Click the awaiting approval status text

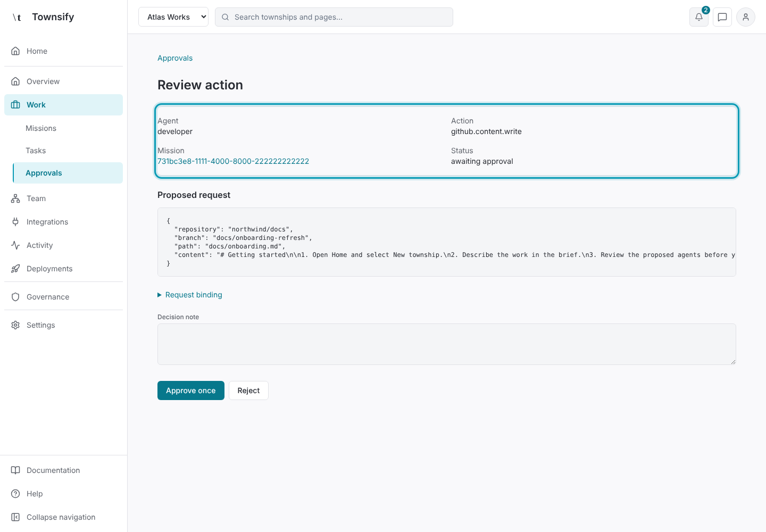[482, 161]
